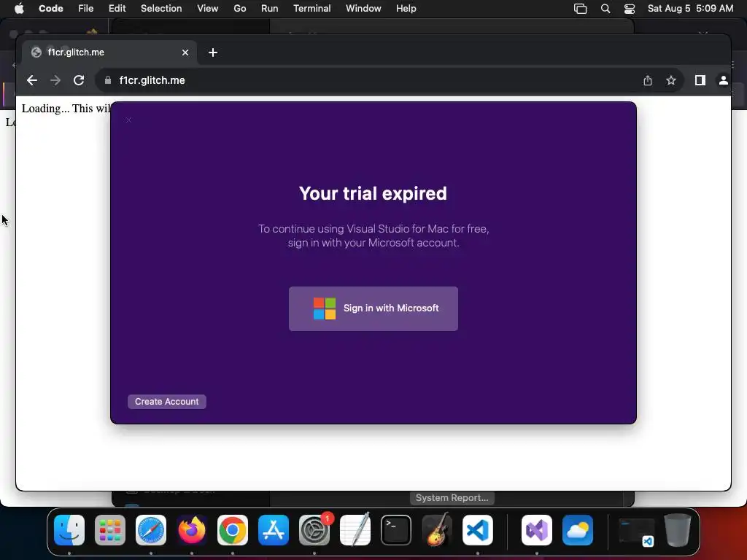Image resolution: width=747 pixels, height=560 pixels.
Task: Click the Stage Manager menu bar icon
Action: (580, 9)
